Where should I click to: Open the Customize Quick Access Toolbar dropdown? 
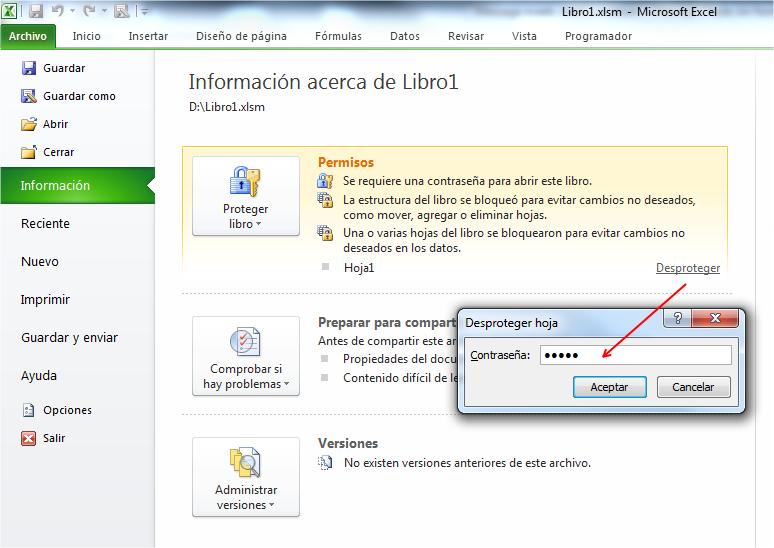pyautogui.click(x=145, y=11)
